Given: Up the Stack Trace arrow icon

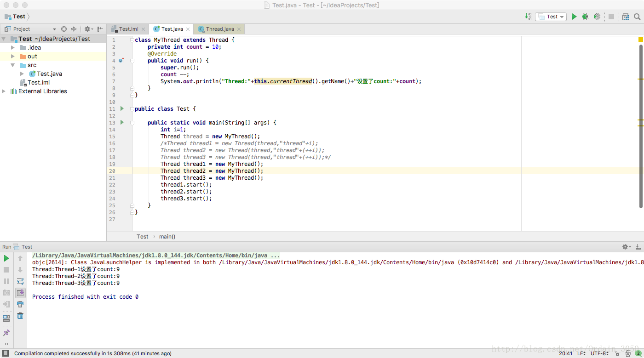Looking at the screenshot, I should (20, 259).
